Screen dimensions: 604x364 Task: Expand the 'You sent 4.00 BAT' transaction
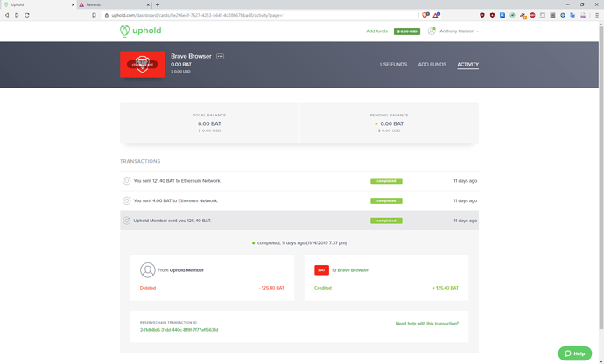point(299,200)
